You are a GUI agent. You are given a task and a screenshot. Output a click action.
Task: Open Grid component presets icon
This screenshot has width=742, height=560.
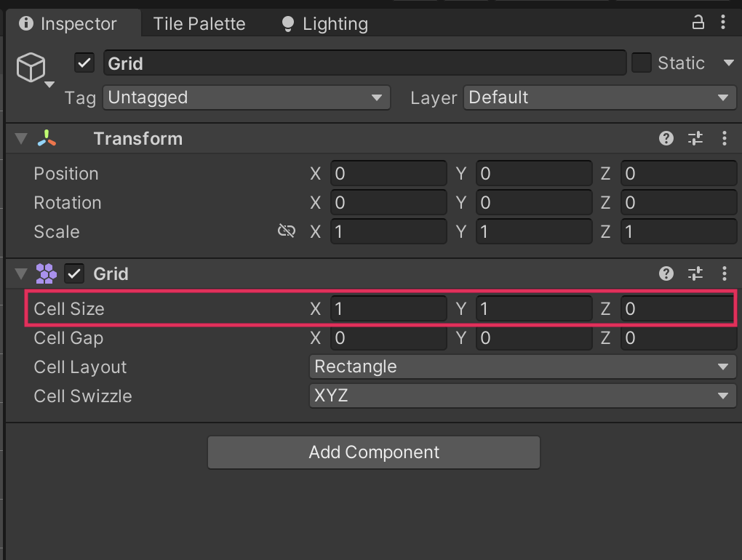(695, 273)
